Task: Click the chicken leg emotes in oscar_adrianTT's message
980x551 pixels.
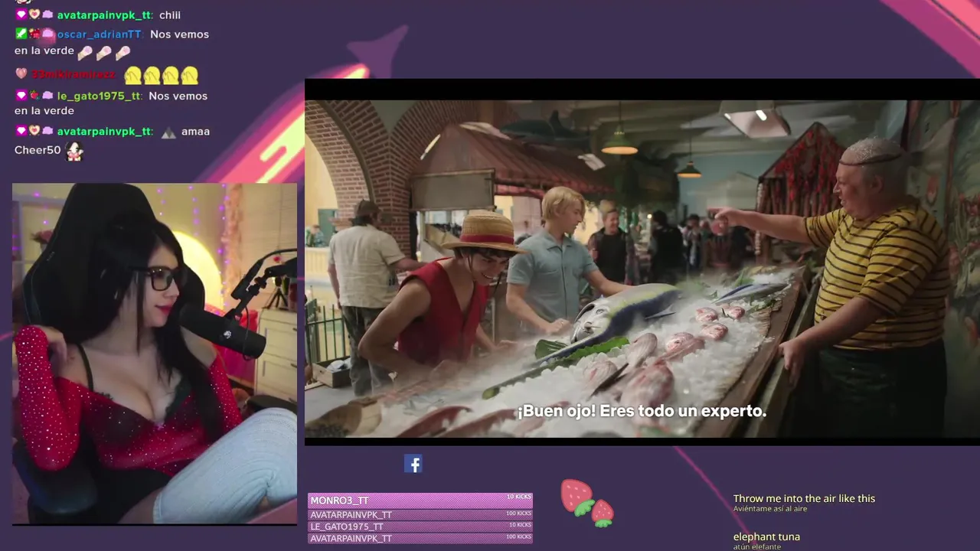Action: click(104, 52)
